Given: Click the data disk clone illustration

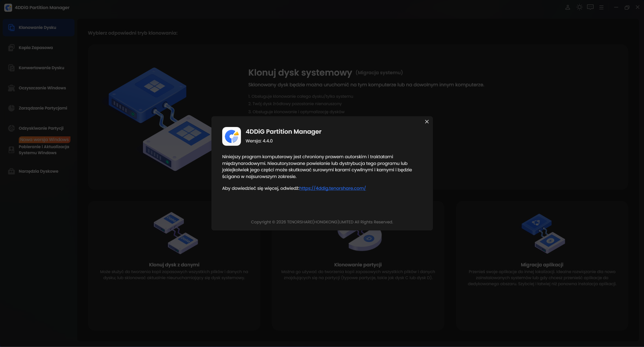Looking at the screenshot, I should pyautogui.click(x=176, y=233).
